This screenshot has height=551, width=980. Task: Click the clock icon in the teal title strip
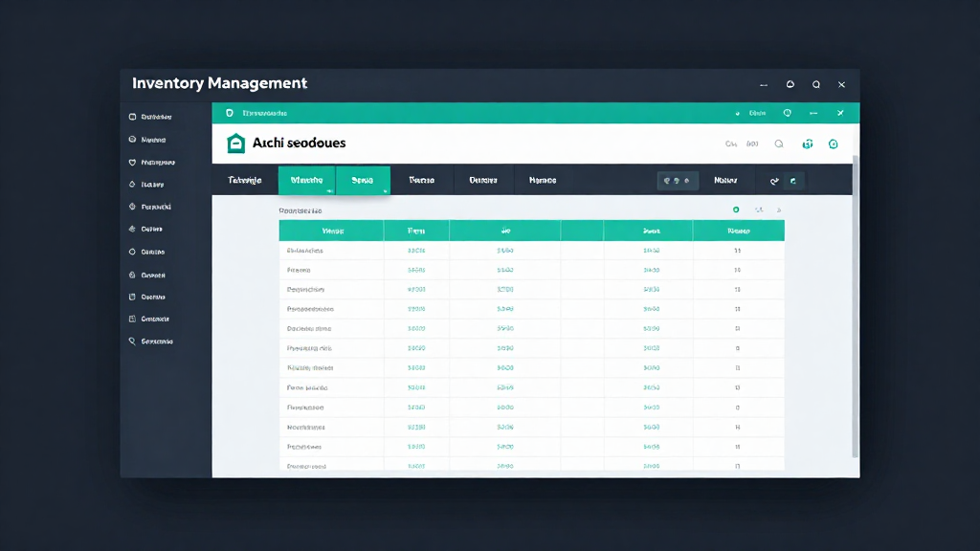click(788, 113)
